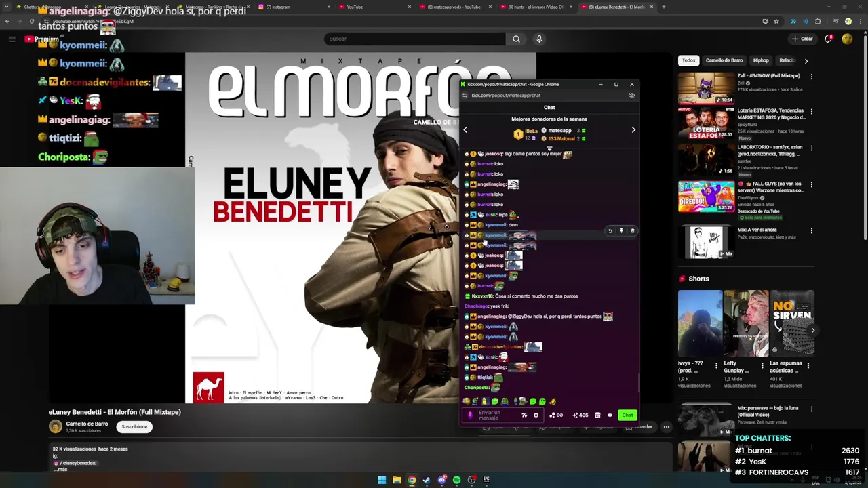This screenshot has height=488, width=868.
Task: Expand description with ...más link
Action: pyautogui.click(x=61, y=469)
